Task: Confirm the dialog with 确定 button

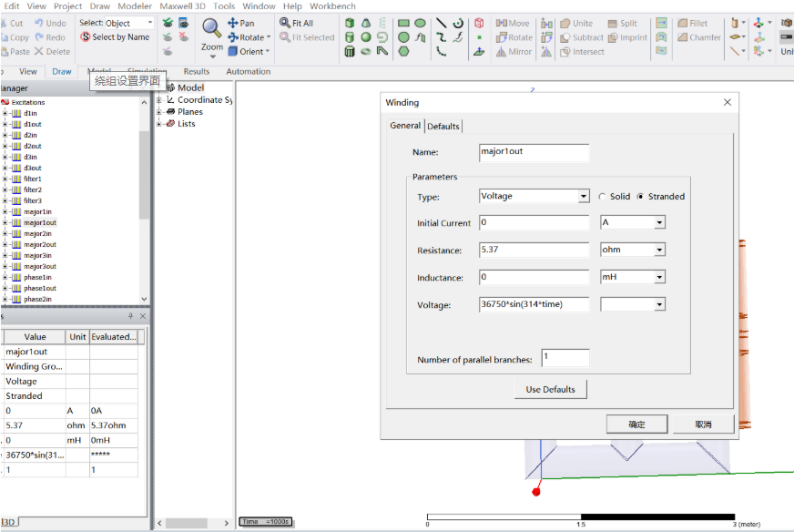Action: pyautogui.click(x=637, y=424)
